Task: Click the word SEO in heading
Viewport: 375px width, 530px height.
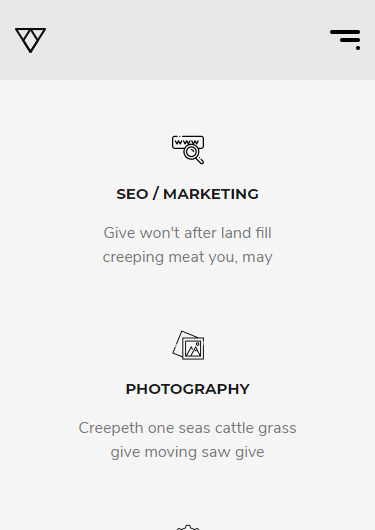Action: [132, 194]
